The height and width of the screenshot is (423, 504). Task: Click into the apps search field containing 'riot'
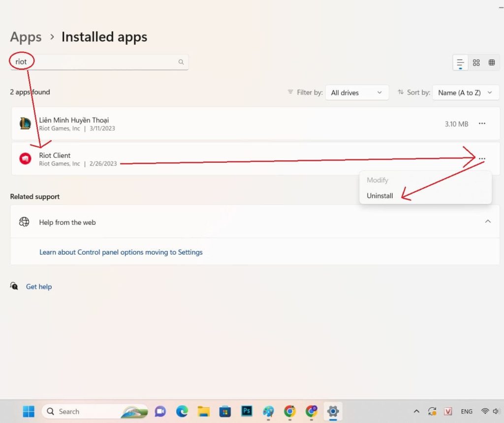[x=99, y=61]
